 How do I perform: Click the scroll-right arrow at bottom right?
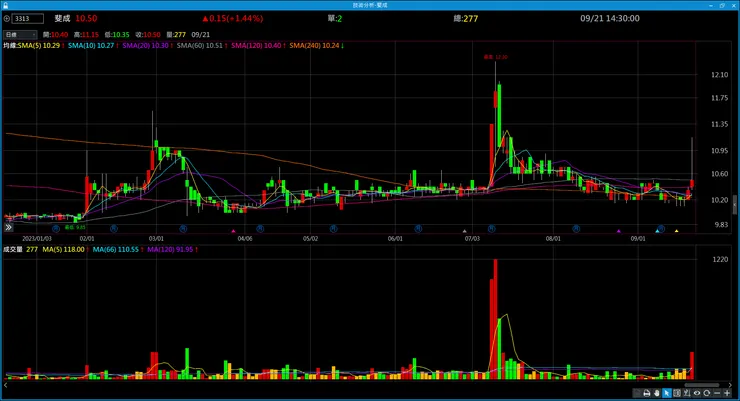(x=731, y=385)
